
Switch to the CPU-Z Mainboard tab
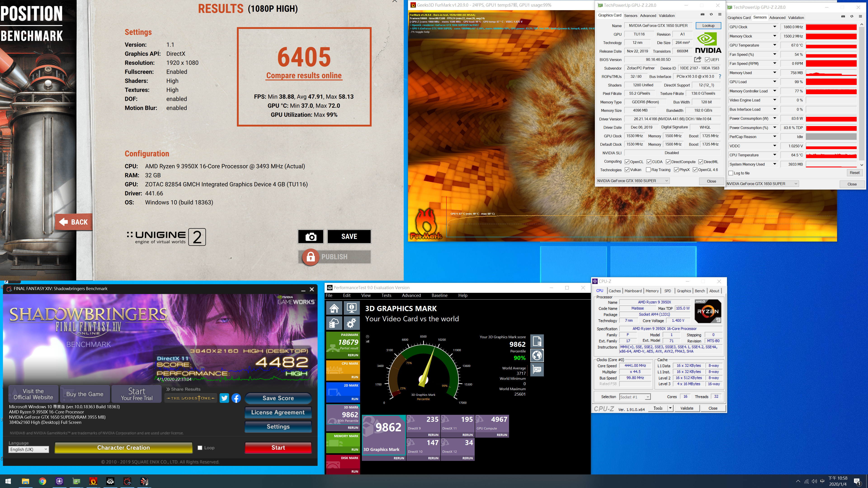point(633,291)
